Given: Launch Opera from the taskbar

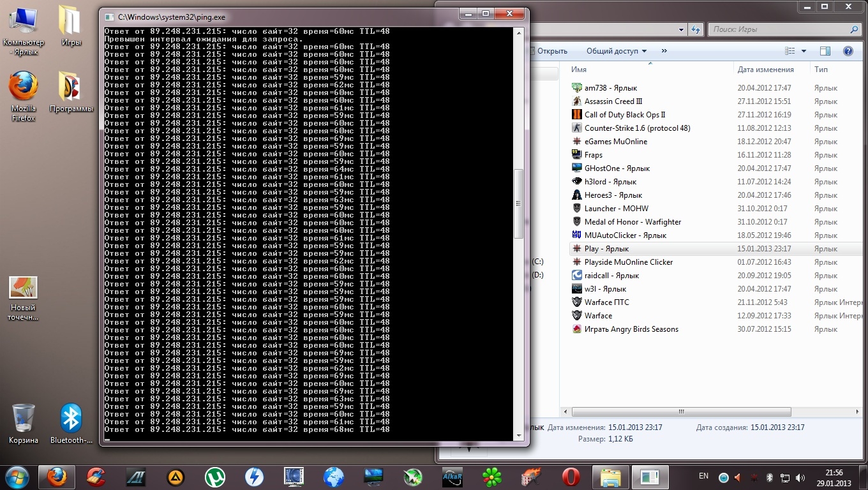Looking at the screenshot, I should tap(571, 477).
